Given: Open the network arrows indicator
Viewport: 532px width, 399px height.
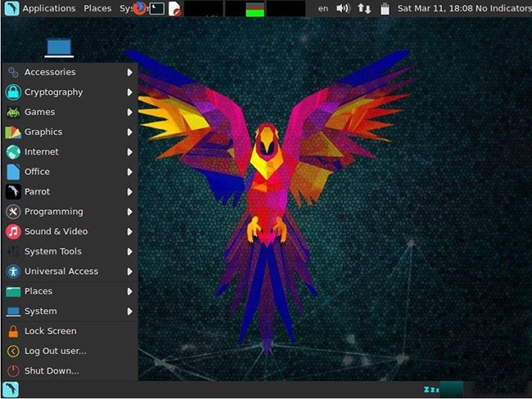Looking at the screenshot, I should (x=363, y=8).
